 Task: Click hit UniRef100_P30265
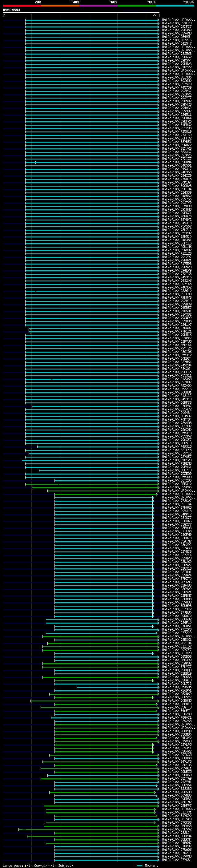pyautogui.click(x=177, y=721)
